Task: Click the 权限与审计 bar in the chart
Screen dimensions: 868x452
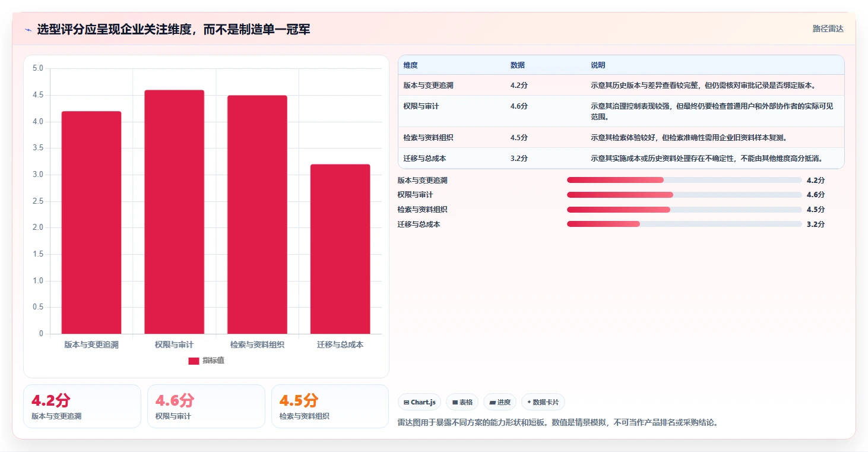Action: tap(175, 212)
